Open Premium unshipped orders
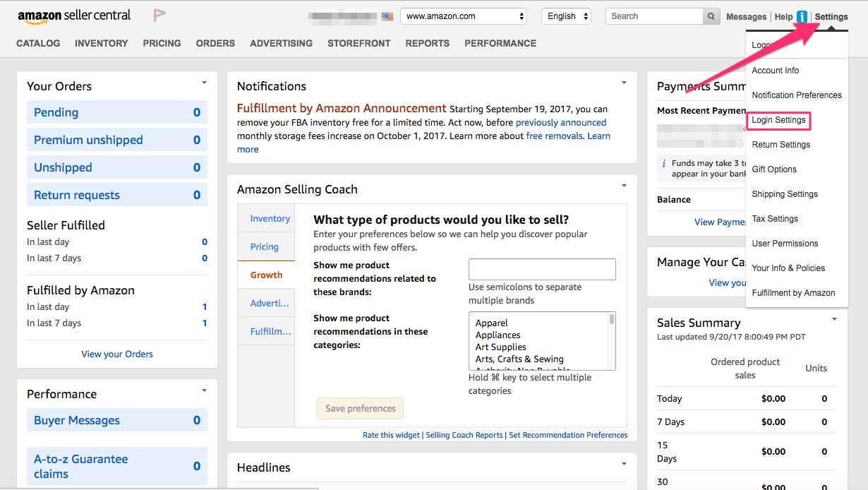The image size is (868, 490). (x=117, y=140)
